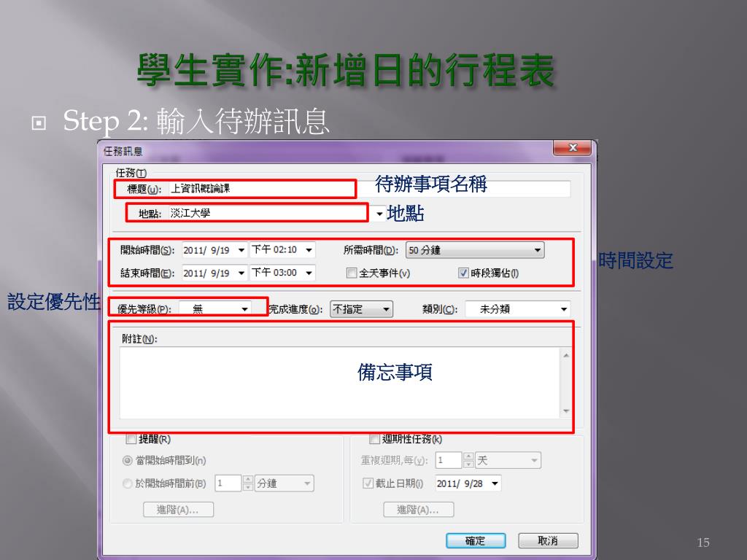Toggle the 截止日期 deadline checkbox

(368, 483)
